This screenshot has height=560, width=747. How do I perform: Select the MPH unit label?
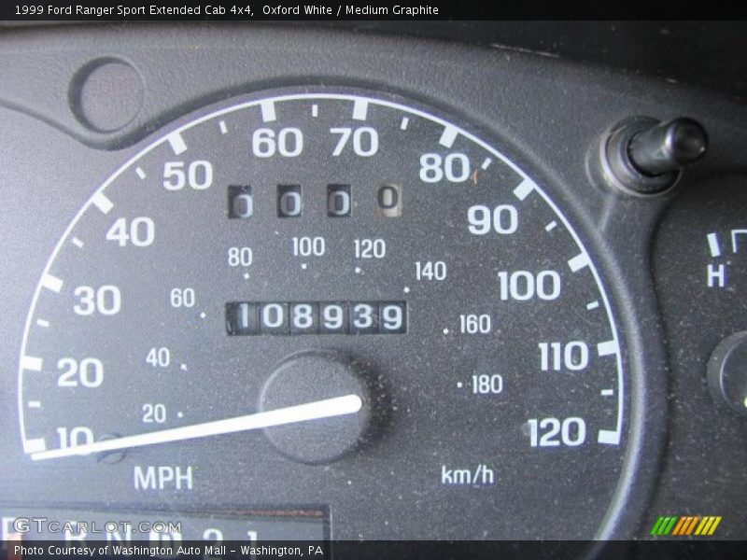[163, 478]
